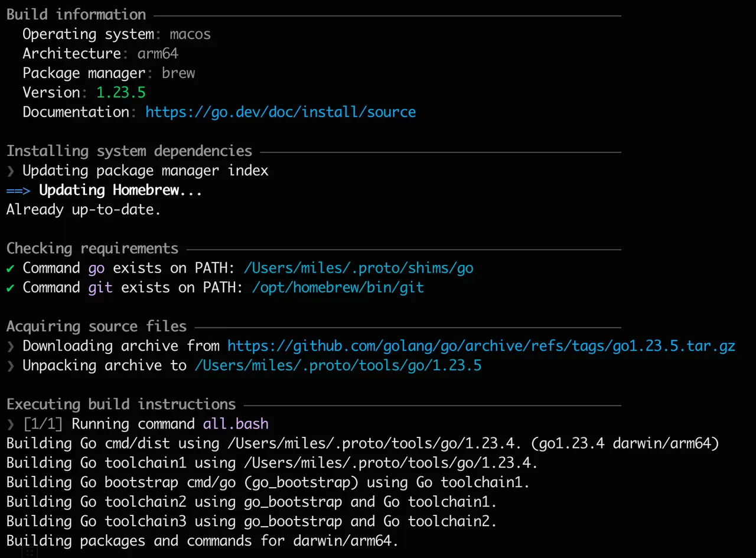Image resolution: width=756 pixels, height=558 pixels.
Task: Click the 'Building Go toolchain1' output line
Action: pos(272,463)
